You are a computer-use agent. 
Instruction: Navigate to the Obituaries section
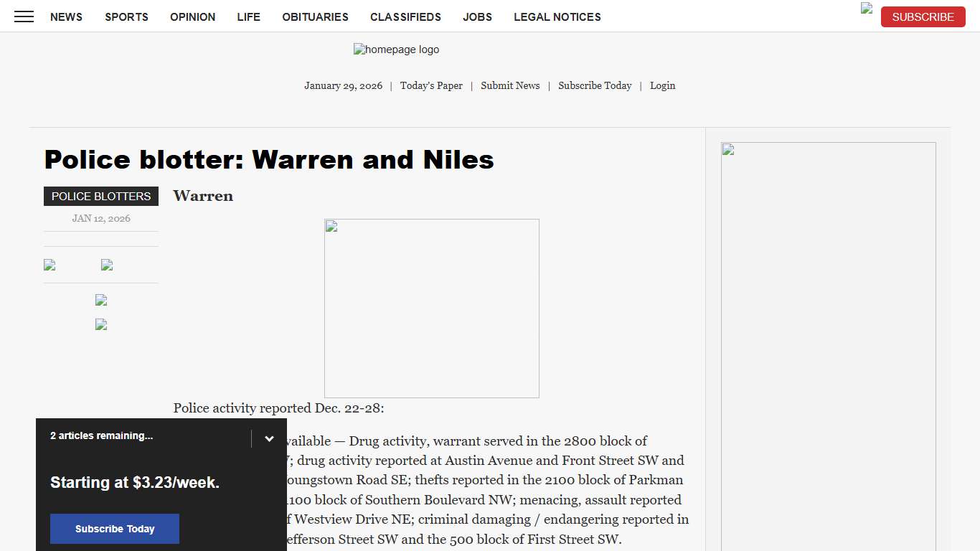click(x=315, y=17)
